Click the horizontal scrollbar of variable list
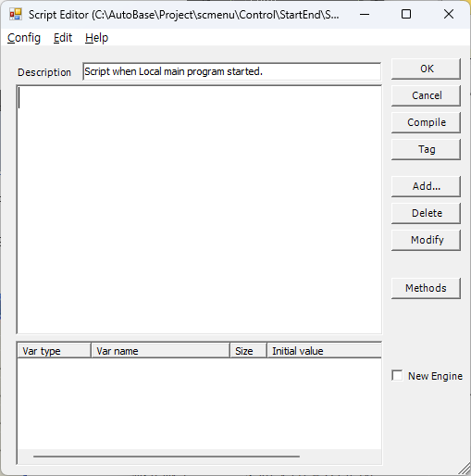The image size is (471, 476). pos(167,457)
